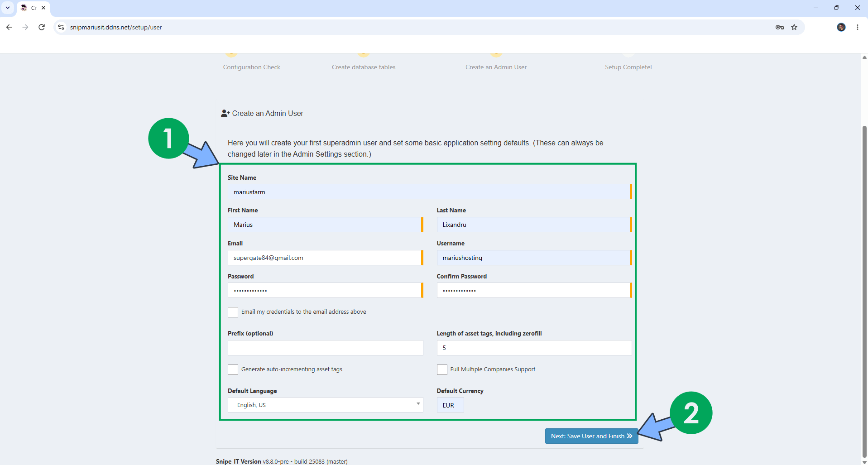Restore down the browser window
This screenshot has height=465, width=868.
click(x=837, y=8)
